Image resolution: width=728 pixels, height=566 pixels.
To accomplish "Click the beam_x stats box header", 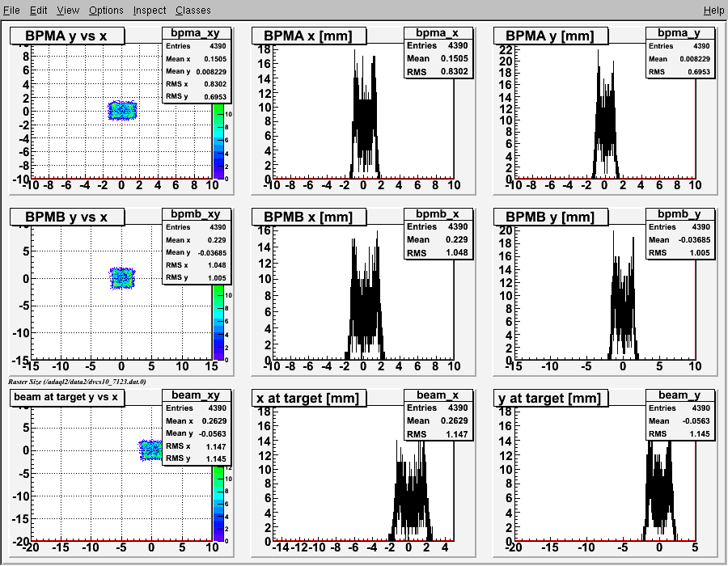I will click(438, 395).
